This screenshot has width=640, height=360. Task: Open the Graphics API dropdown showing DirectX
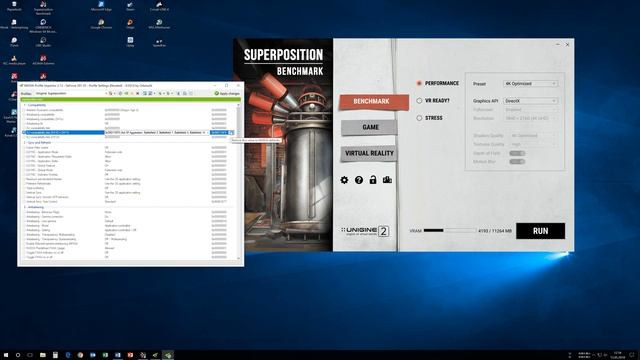tap(530, 101)
